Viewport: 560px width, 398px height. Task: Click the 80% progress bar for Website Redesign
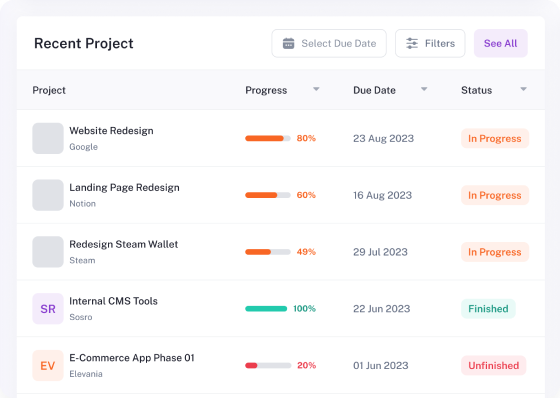[268, 138]
